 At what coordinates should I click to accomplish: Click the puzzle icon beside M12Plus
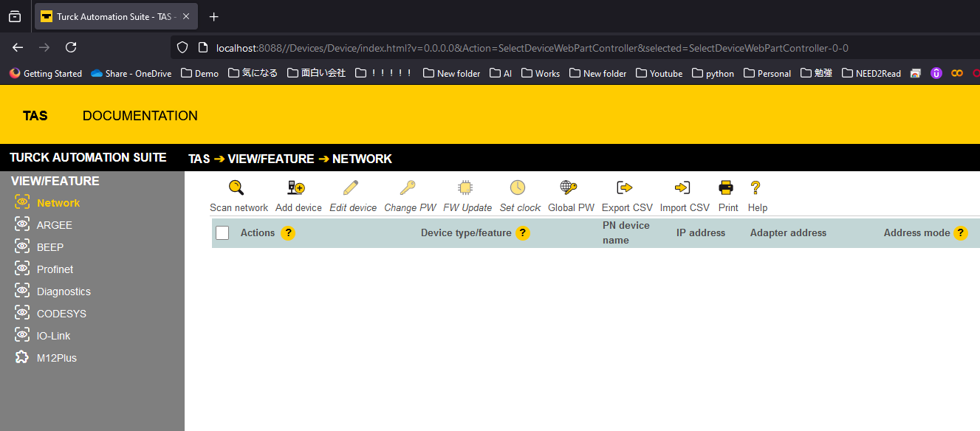click(22, 357)
